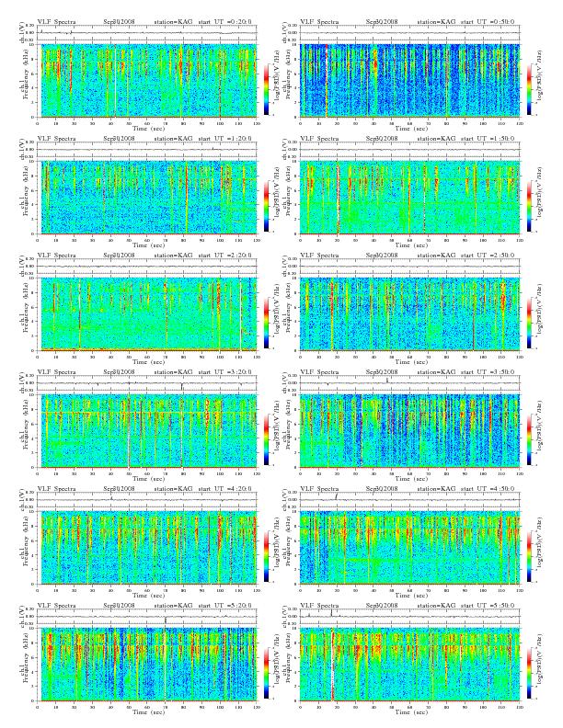Click the ch.1 waveform strip above UT 3:50:0 spectrogram

click(x=409, y=383)
